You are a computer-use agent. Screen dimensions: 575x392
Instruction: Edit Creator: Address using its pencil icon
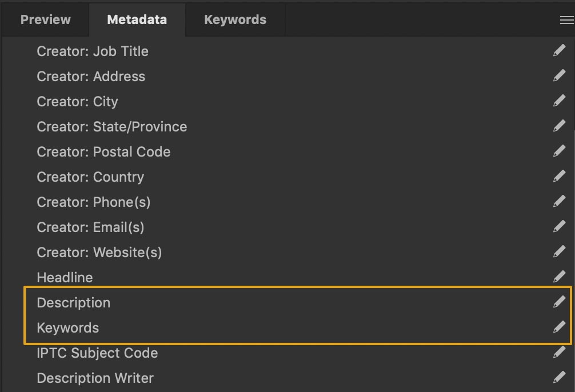tap(559, 75)
